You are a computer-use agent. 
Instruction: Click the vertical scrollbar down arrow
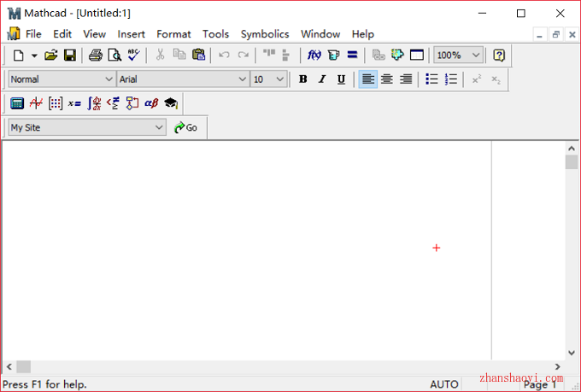click(x=572, y=353)
